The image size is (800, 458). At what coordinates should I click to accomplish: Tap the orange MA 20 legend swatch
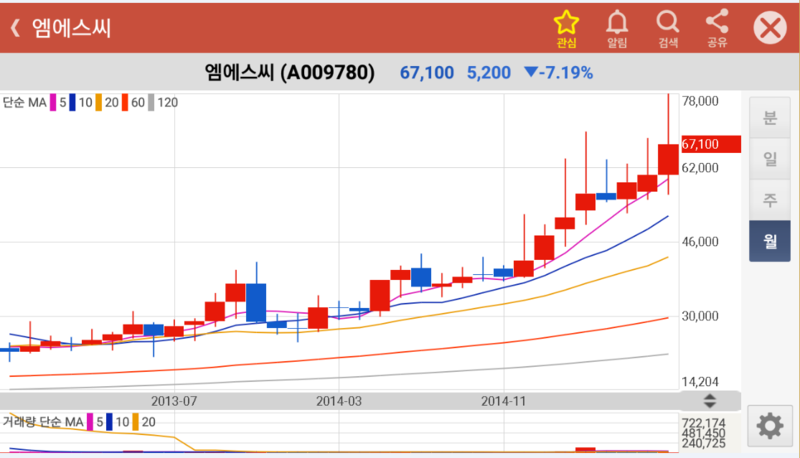coord(98,102)
